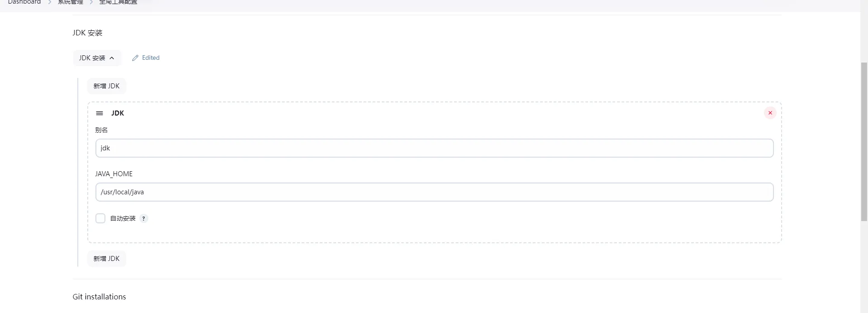Grab the JDK entry drag handle icon
Viewport: 868px width, 313px height.
100,113
